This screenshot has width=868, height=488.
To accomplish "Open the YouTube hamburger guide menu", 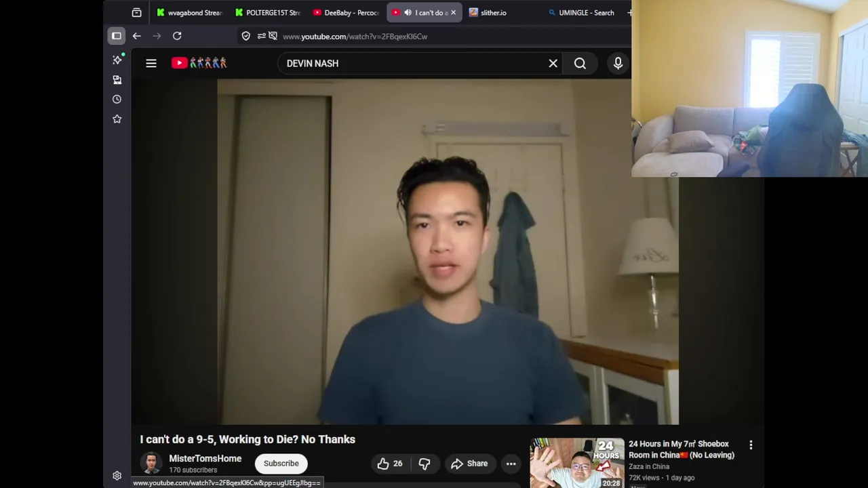I will point(151,63).
